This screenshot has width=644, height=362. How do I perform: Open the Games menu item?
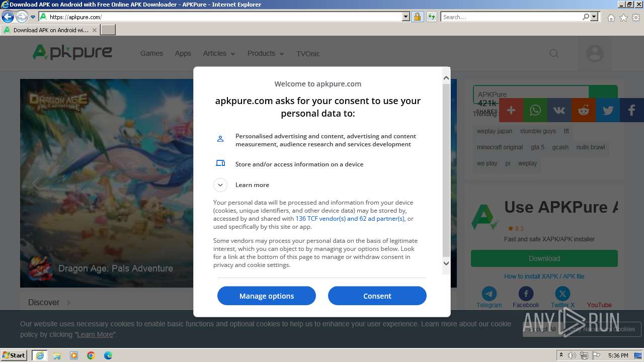click(x=151, y=53)
